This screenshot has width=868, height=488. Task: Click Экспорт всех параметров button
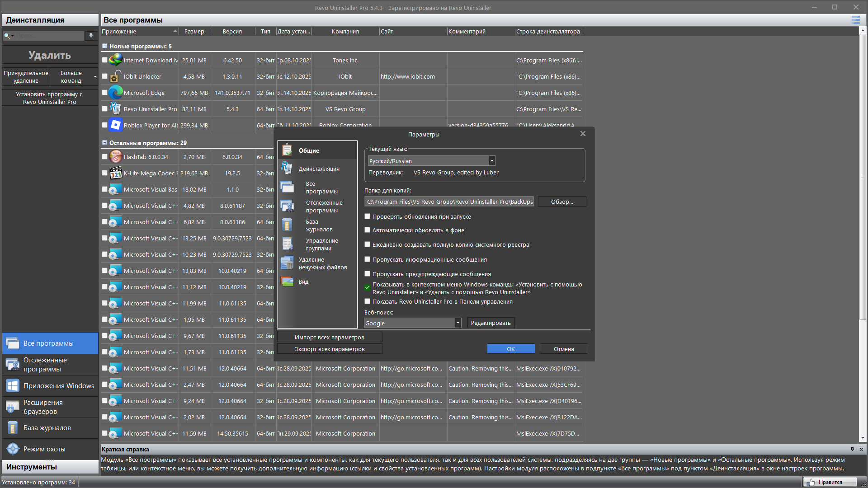pos(329,349)
